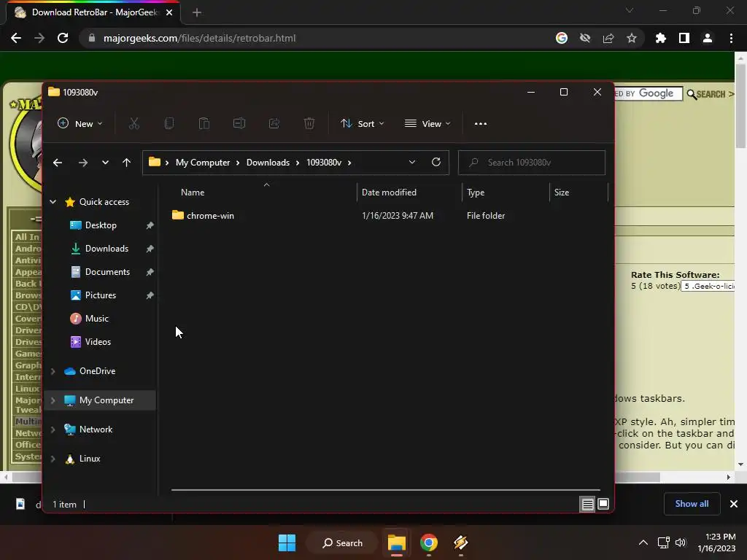Switch to large thumbnails view icon
The image size is (747, 560).
tap(603, 504)
